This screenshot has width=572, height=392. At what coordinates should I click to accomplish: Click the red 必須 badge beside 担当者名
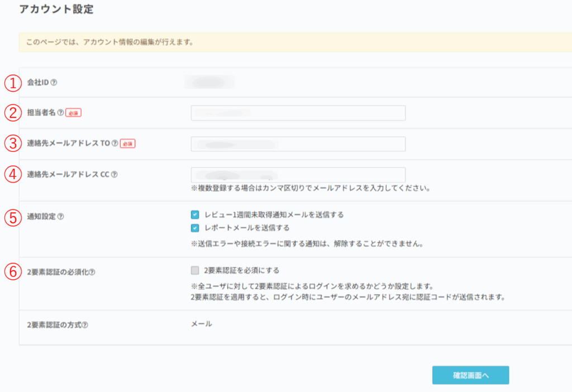[x=73, y=113]
